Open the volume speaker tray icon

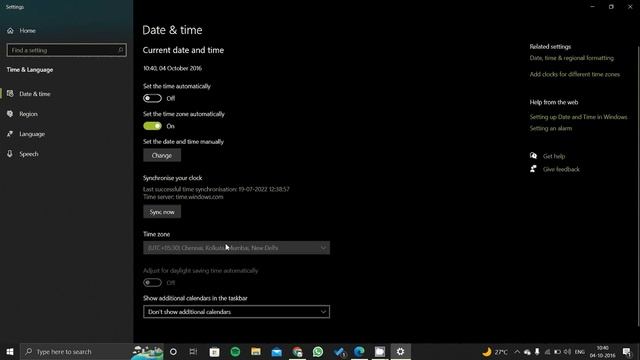567,352
